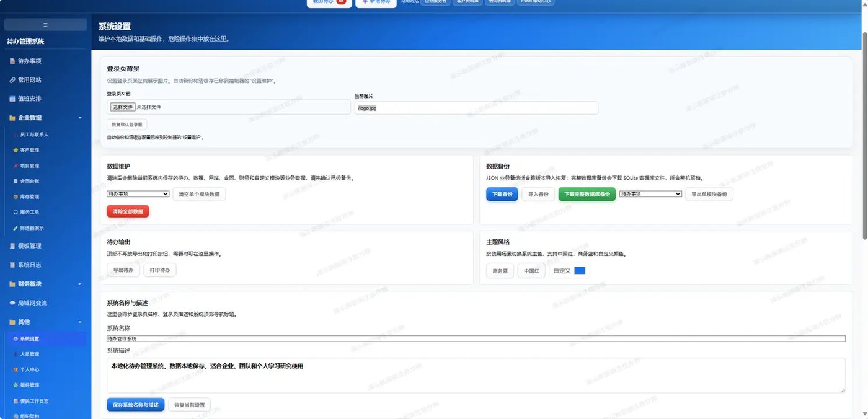The image size is (868, 419).
Task: Expand the 财务板块 sidebar group
Action: click(x=79, y=284)
